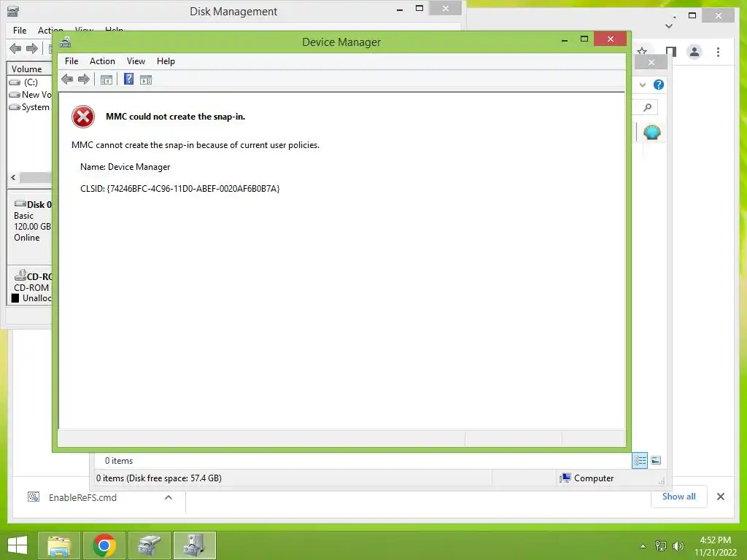Click the network tray icon

click(x=660, y=546)
